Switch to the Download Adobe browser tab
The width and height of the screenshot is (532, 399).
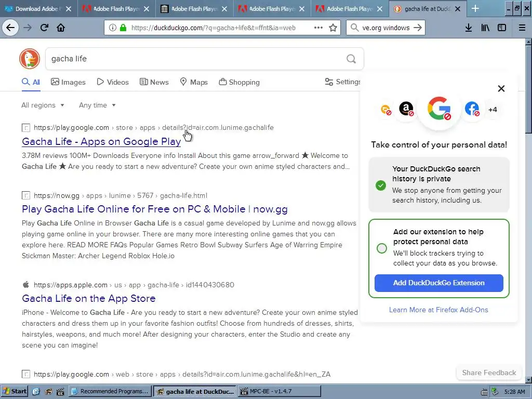point(38,9)
